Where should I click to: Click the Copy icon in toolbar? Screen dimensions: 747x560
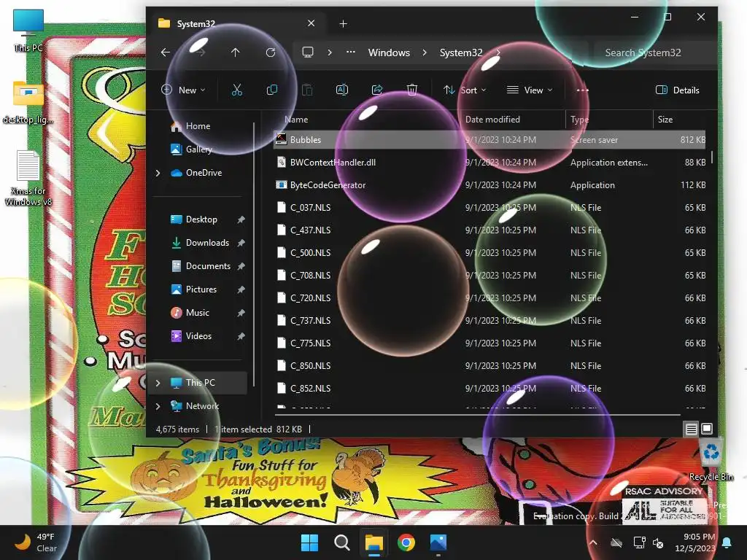(x=272, y=90)
